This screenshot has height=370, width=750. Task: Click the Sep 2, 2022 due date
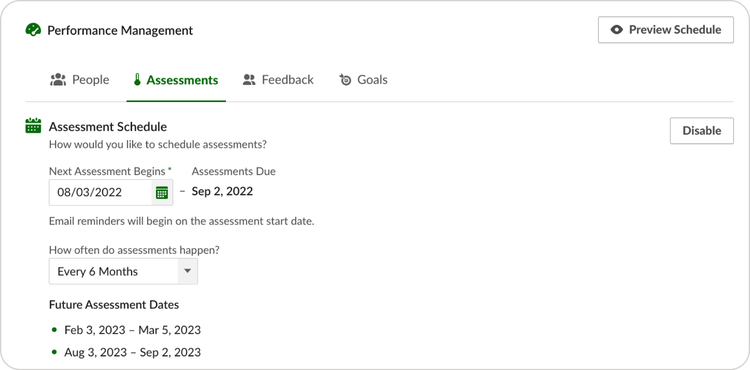click(222, 192)
